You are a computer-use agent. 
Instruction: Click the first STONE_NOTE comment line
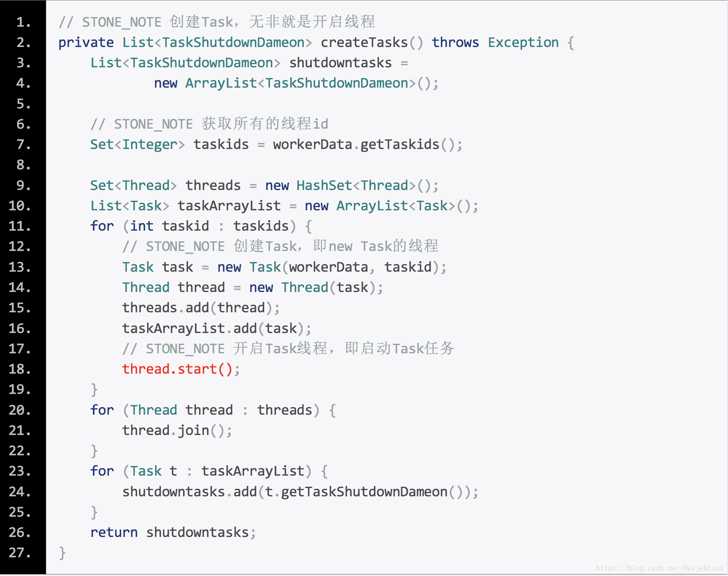pyautogui.click(x=217, y=22)
